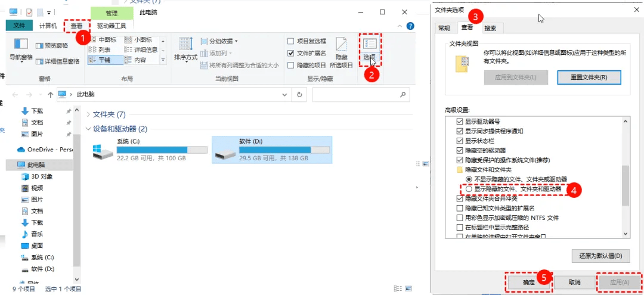The width and height of the screenshot is (644, 295).
Task: Click the 此电脑 address bar path
Action: [85, 94]
